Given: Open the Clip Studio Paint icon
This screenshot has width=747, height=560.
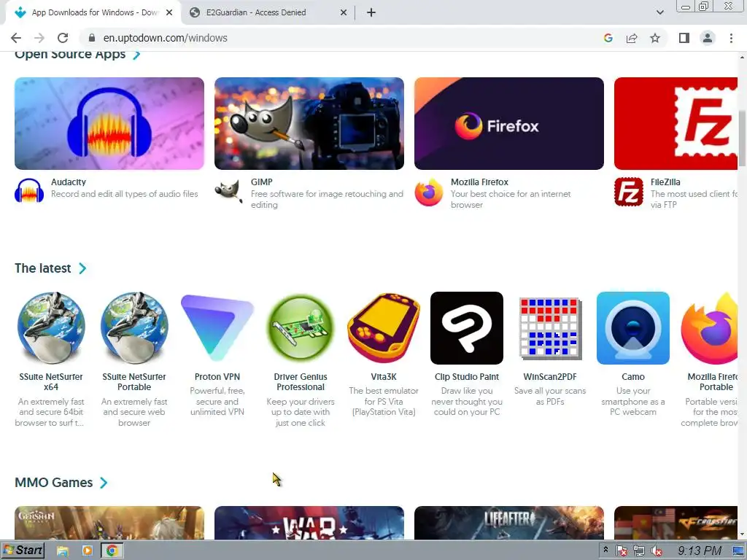Looking at the screenshot, I should pyautogui.click(x=467, y=328).
